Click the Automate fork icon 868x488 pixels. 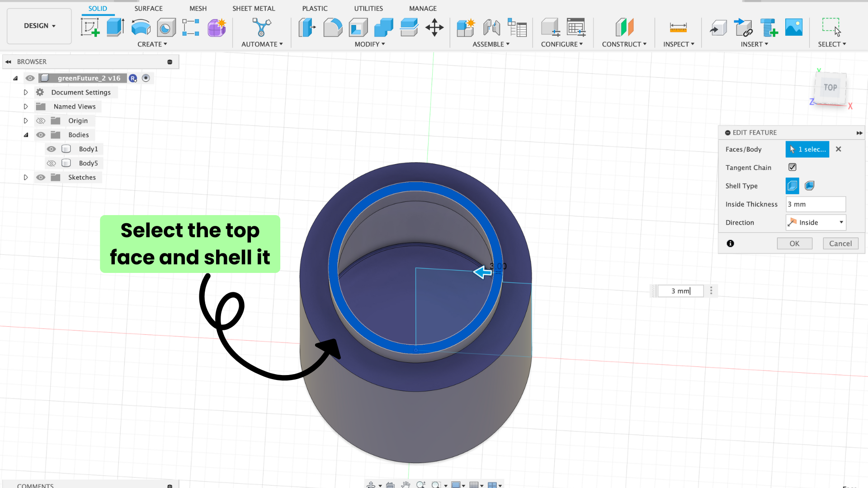pos(261,28)
